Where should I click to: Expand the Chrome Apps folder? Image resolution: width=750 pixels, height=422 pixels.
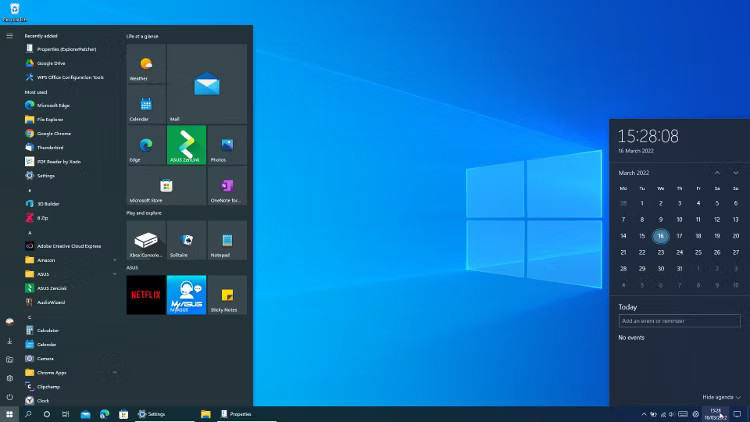(70, 372)
